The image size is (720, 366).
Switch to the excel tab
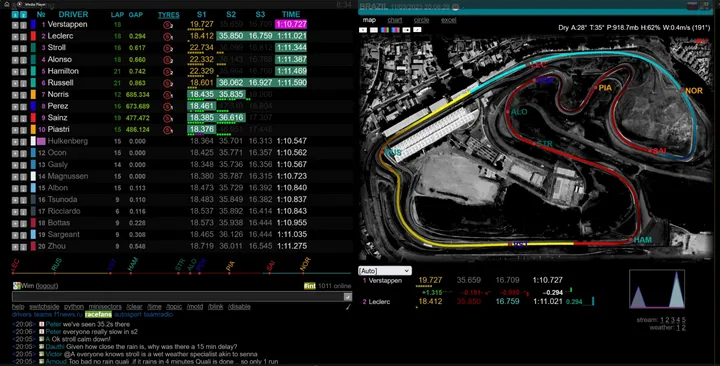pyautogui.click(x=448, y=20)
